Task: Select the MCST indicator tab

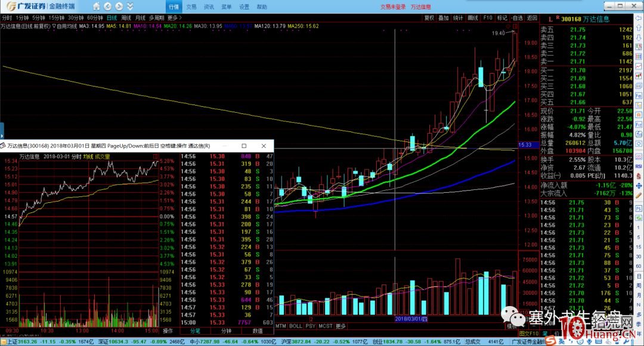Action: [x=326, y=326]
